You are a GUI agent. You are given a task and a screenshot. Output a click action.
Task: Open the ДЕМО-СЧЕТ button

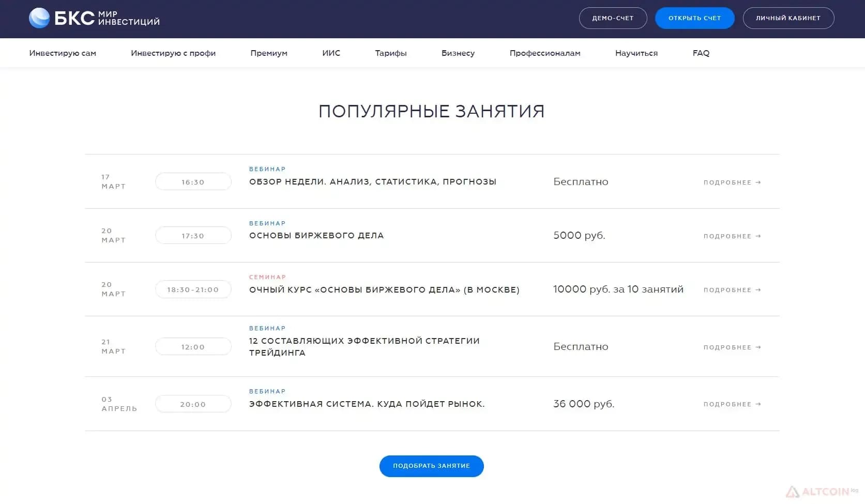click(613, 18)
